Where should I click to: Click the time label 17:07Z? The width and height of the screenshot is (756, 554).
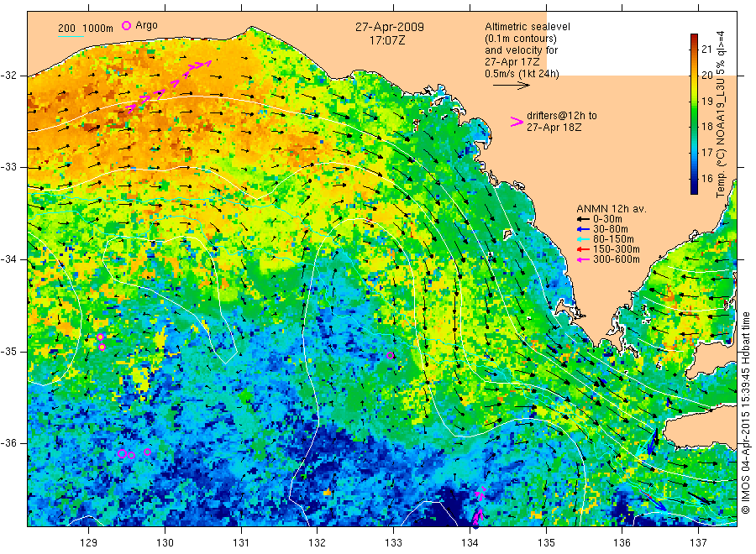click(387, 41)
